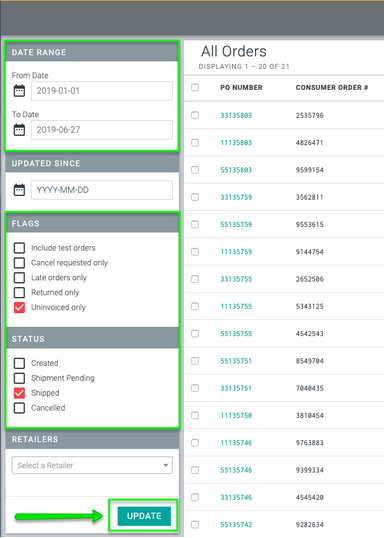Open the Updated Since calendar icon
384x538 pixels.
click(x=19, y=190)
